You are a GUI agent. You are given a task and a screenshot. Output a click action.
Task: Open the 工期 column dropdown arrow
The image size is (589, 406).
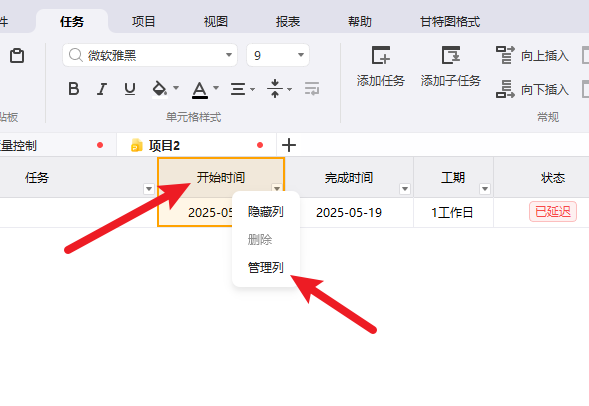click(x=485, y=189)
